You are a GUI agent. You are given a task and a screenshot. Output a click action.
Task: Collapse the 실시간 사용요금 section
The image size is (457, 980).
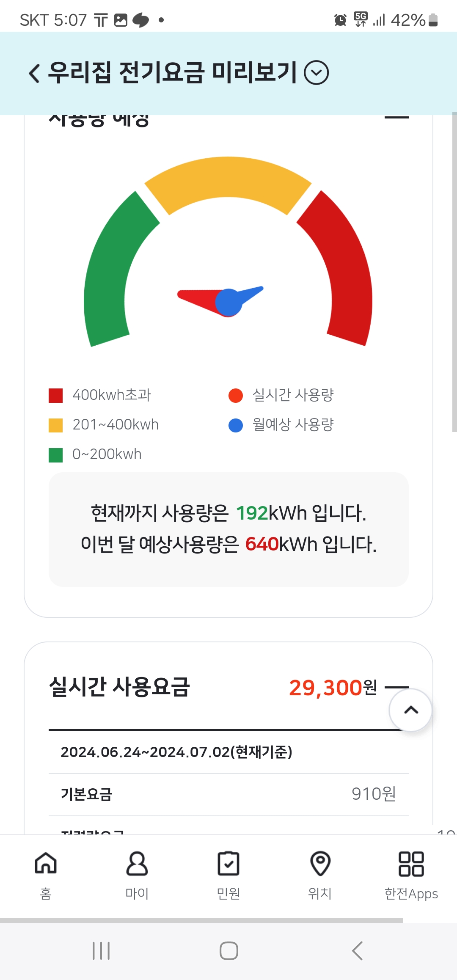396,687
